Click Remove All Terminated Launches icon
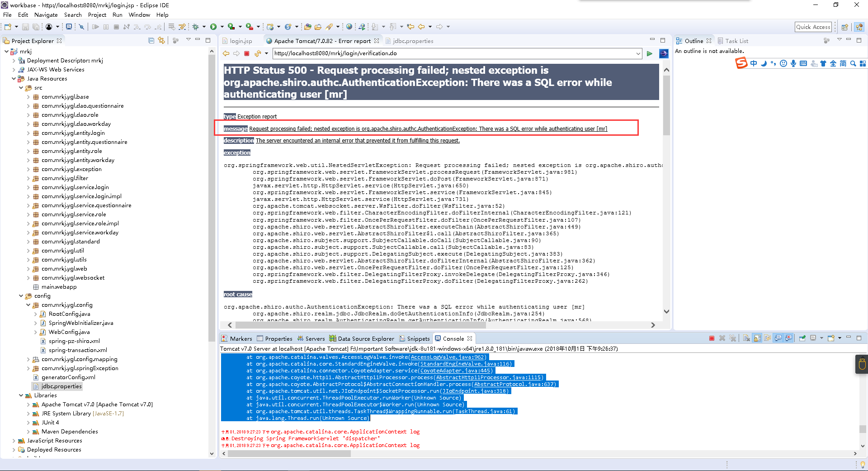868x471 pixels. pyautogui.click(x=733, y=338)
